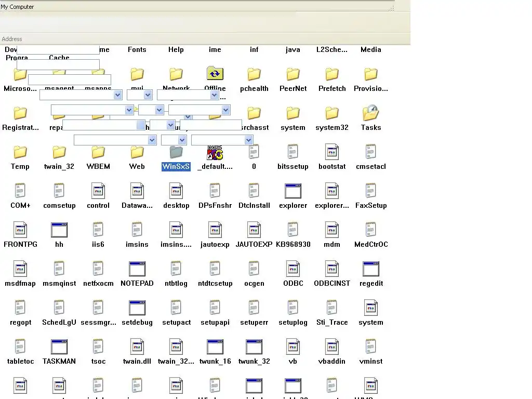This screenshot has height=399, width=532.
Task: Select the hh application icon
Action: click(x=59, y=230)
